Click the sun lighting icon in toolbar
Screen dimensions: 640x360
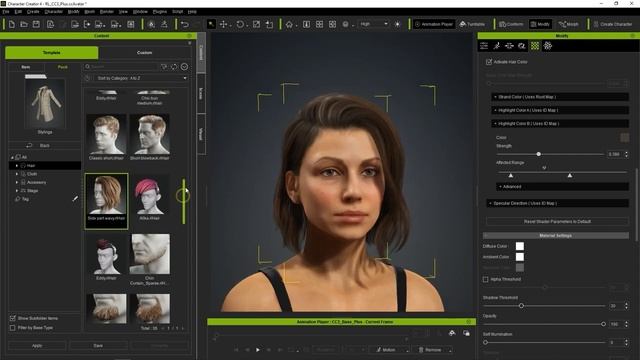(x=397, y=24)
